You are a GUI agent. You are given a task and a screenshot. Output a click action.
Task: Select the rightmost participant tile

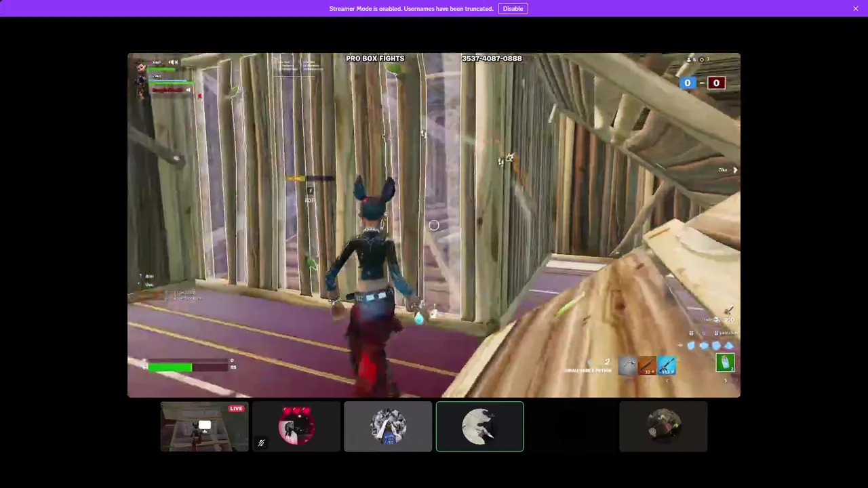tap(663, 426)
